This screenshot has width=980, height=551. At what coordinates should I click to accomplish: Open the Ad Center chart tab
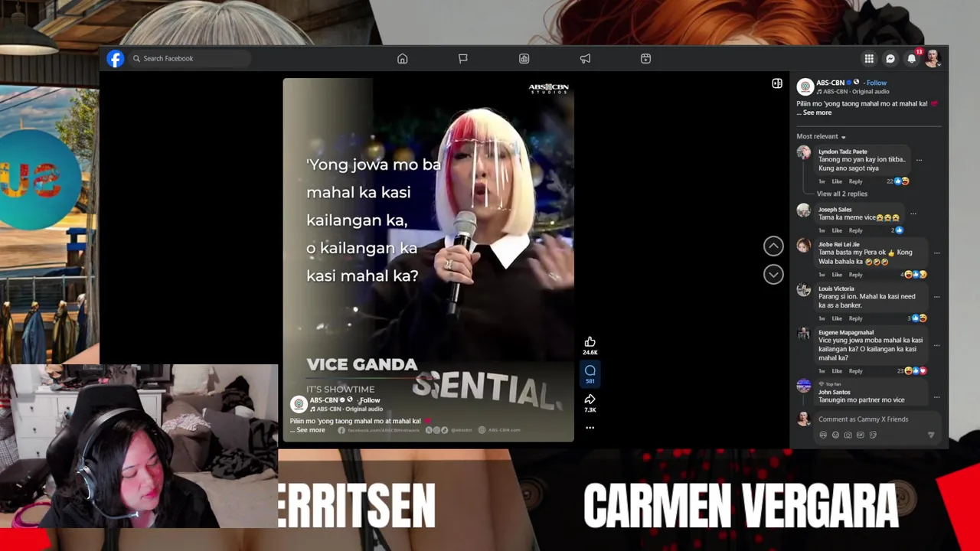[524, 58]
